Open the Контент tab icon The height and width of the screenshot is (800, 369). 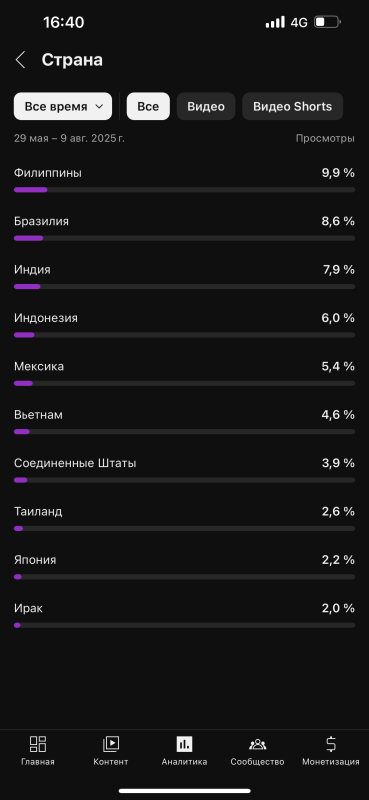(x=111, y=744)
